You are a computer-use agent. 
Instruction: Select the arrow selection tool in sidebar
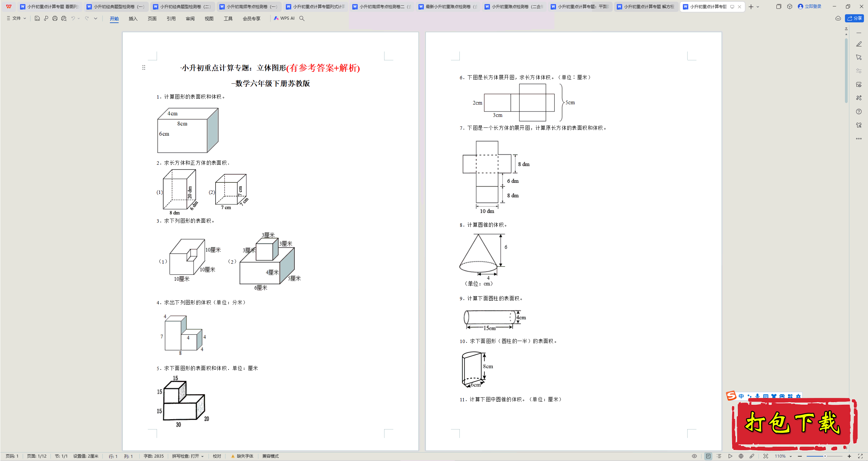pos(859,57)
